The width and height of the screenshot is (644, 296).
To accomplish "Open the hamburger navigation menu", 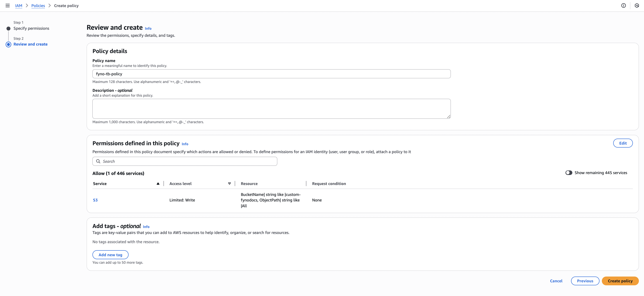I will click(7, 6).
